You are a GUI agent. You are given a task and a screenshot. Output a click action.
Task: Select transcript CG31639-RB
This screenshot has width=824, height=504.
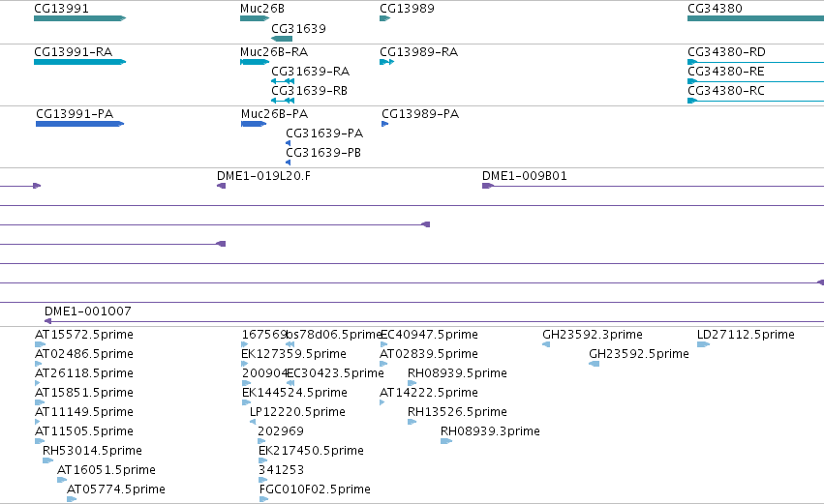click(x=309, y=91)
